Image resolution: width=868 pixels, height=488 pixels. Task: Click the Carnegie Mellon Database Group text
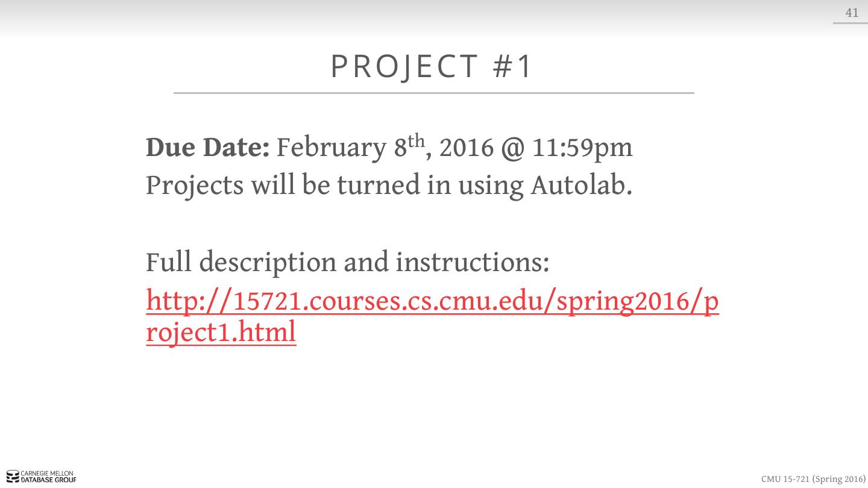coord(48,478)
